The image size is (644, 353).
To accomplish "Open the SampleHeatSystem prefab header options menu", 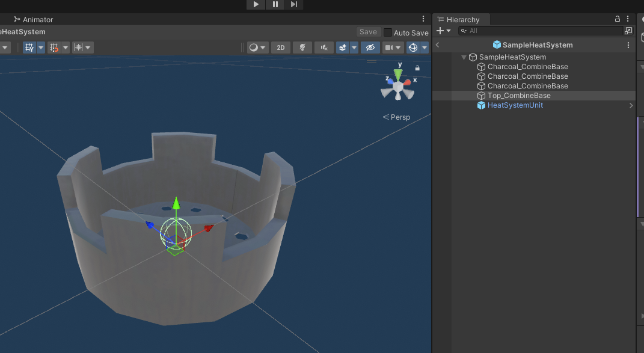I will pos(628,45).
